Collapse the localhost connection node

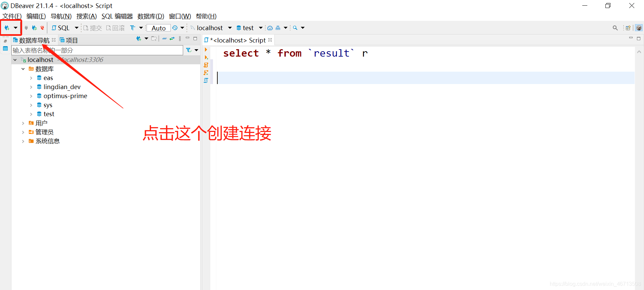15,60
